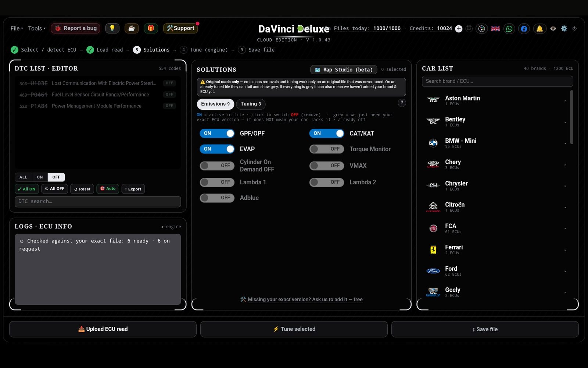Add credits with the plus icon
This screenshot has height=368, width=588.
tap(459, 29)
